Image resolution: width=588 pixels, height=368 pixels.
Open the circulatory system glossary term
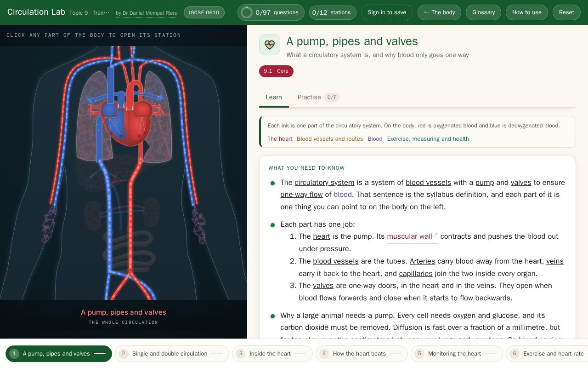coord(324,183)
